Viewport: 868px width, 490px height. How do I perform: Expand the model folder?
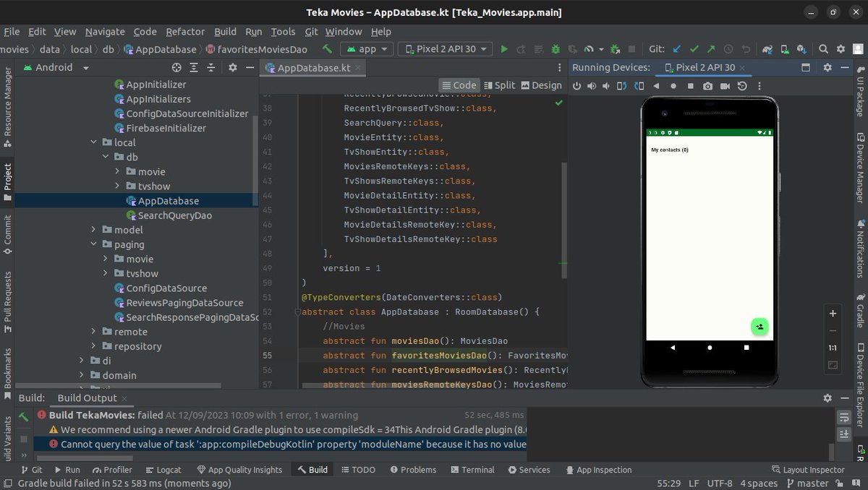tap(94, 230)
